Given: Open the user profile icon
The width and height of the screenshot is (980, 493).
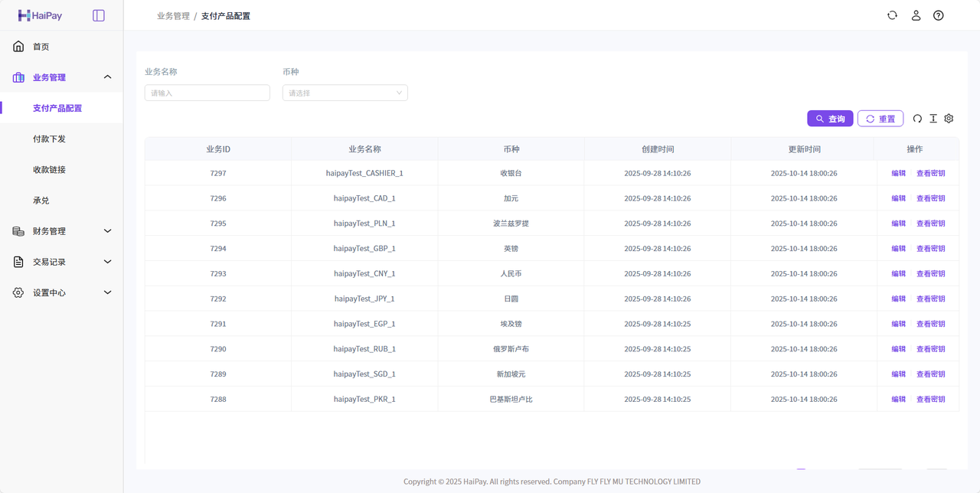Looking at the screenshot, I should [916, 15].
